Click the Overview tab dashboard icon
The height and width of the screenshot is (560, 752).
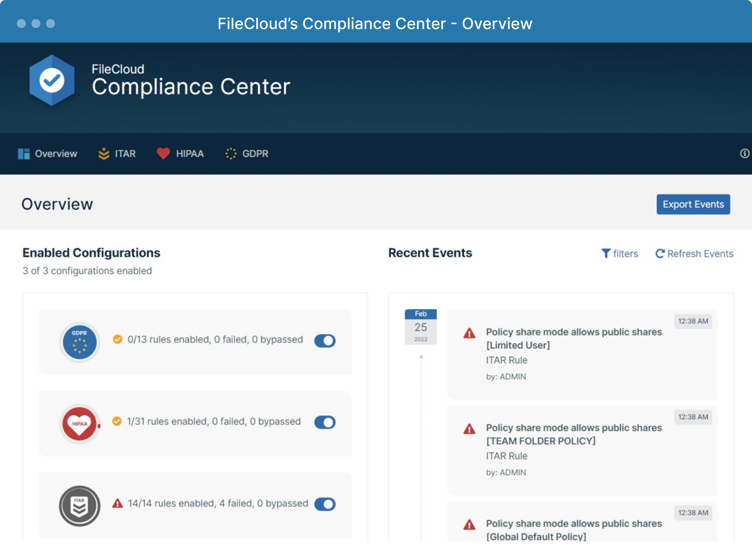coord(24,154)
